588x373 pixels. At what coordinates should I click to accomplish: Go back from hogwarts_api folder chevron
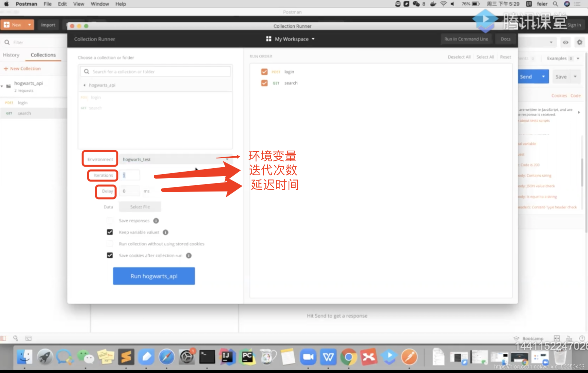(84, 85)
